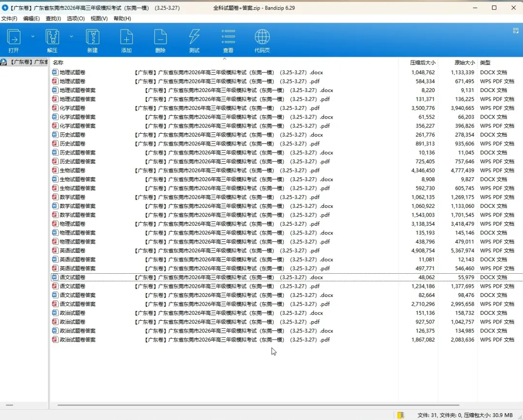Screen dimensions: 523x420
Task: Select the 政治试题卷答案 .docx file row
Action: click(287, 330)
